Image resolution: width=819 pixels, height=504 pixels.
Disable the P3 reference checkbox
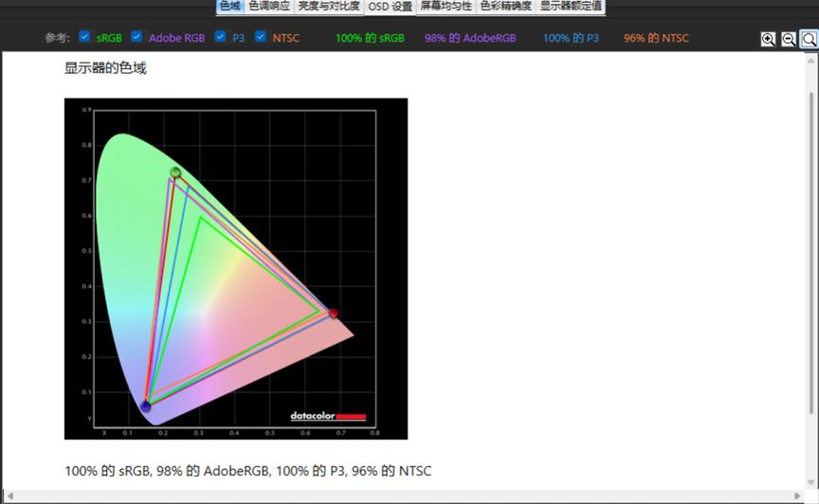220,37
